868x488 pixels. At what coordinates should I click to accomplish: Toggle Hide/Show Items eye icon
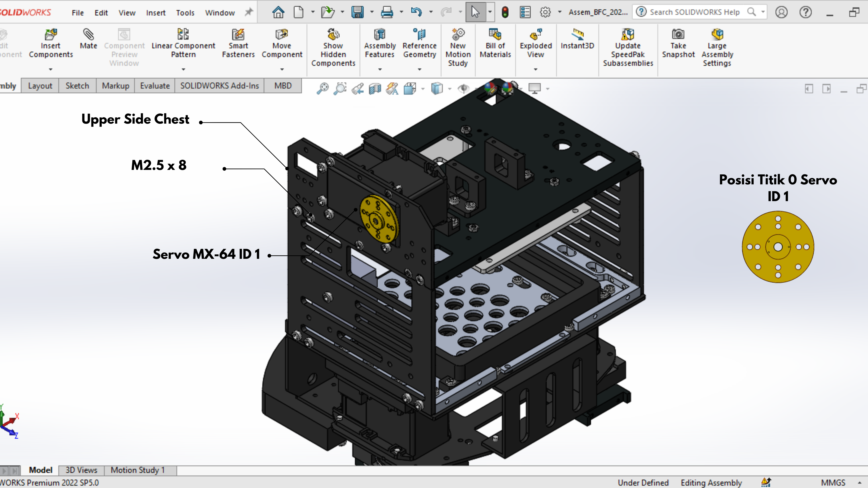(464, 89)
